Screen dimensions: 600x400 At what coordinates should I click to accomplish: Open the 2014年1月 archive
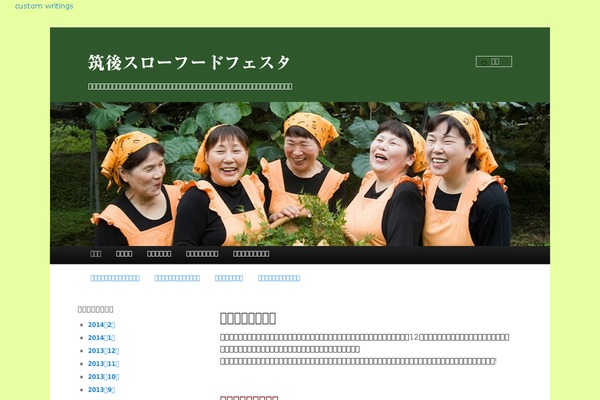[x=101, y=338]
